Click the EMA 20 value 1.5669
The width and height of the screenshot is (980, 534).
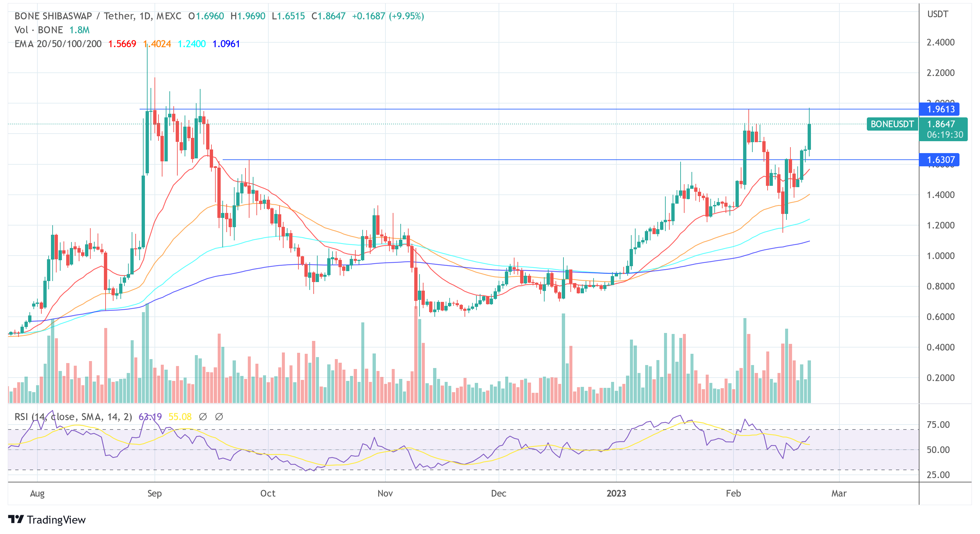(x=122, y=44)
